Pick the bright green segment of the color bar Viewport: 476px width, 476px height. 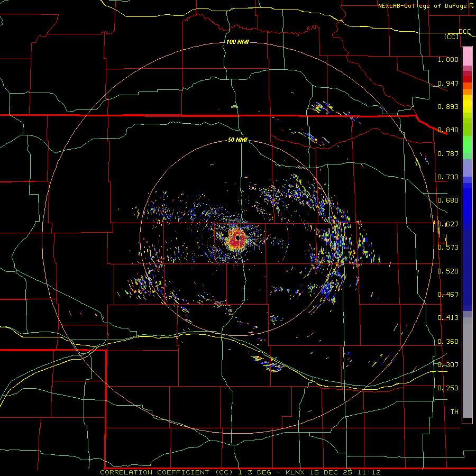pyautogui.click(x=467, y=144)
